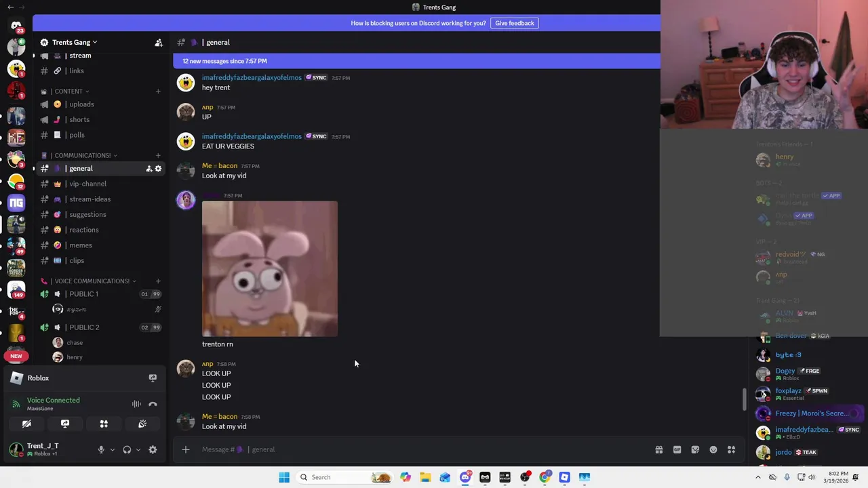Add channel to COMMUNICATIONS category

point(158,155)
